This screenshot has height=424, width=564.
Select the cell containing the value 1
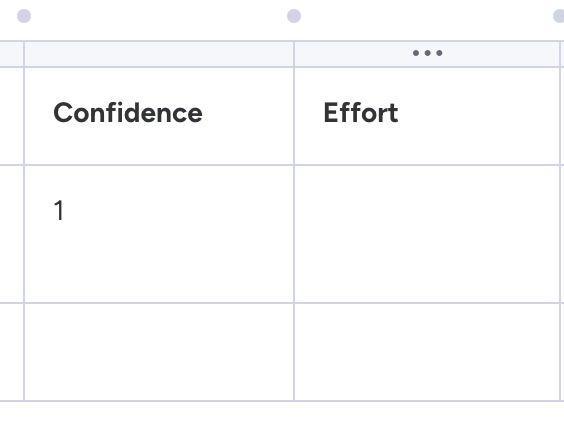point(159,234)
